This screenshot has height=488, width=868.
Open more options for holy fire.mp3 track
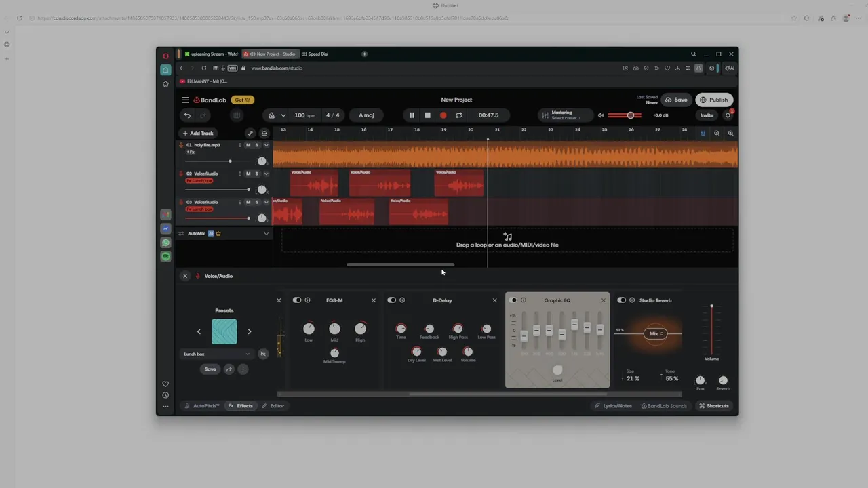pos(240,145)
